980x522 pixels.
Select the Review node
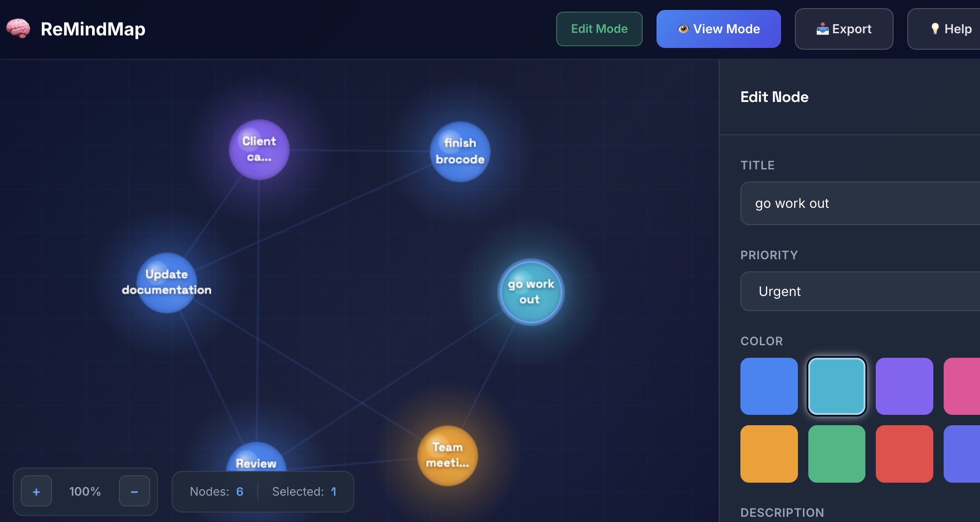[x=256, y=459]
